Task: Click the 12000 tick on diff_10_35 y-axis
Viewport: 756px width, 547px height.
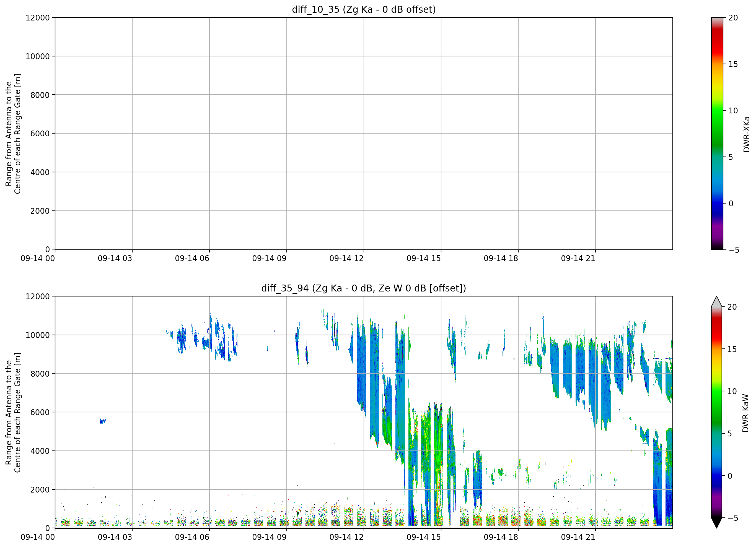Action: pos(38,18)
